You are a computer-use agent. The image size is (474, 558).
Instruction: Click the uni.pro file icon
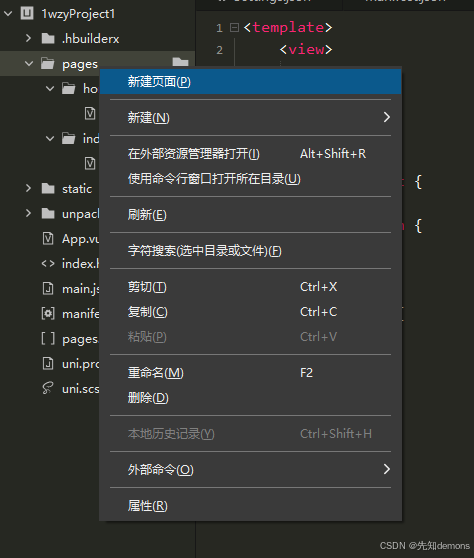pyautogui.click(x=48, y=364)
